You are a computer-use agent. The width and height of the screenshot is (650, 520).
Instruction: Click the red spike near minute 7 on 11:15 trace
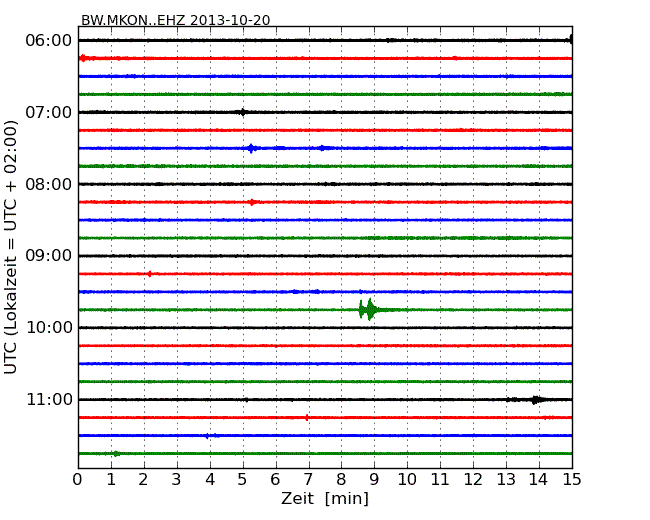pos(307,418)
